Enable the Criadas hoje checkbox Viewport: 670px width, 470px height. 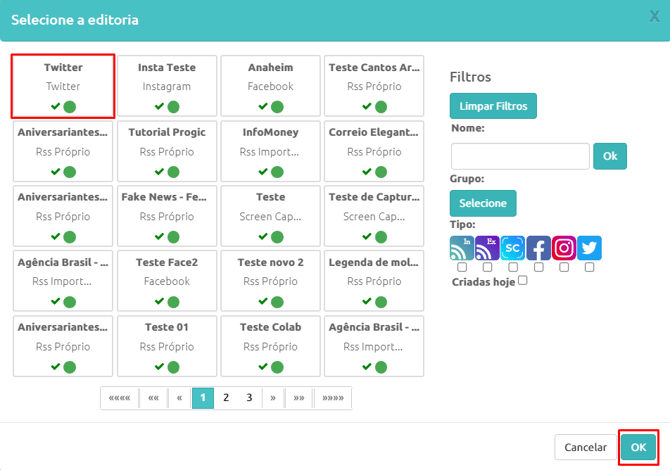tap(523, 280)
